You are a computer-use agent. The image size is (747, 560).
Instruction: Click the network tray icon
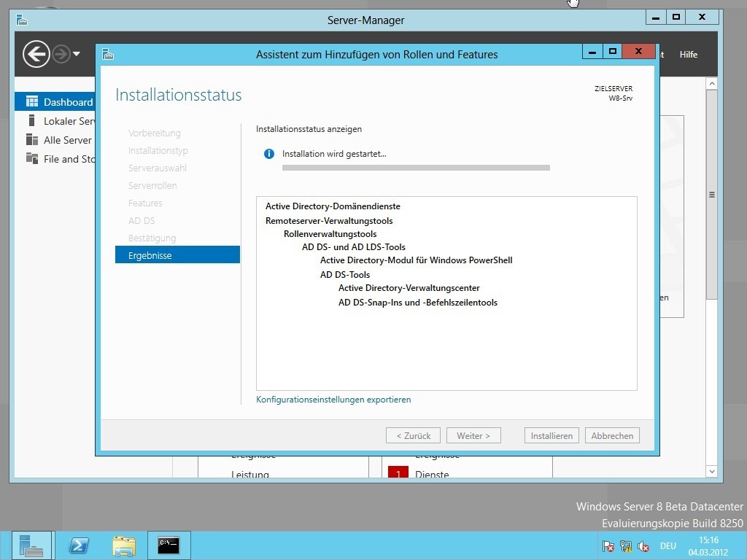coord(625,546)
